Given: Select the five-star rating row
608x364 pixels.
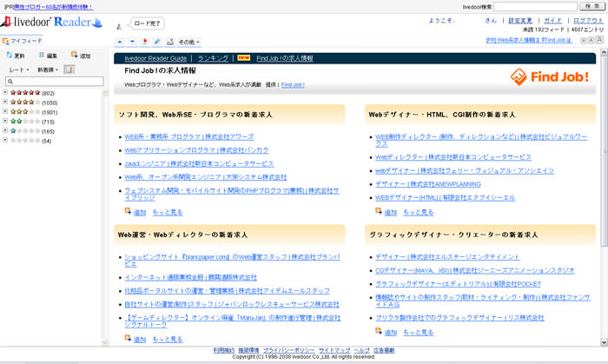Looking at the screenshot, I should pos(33,93).
